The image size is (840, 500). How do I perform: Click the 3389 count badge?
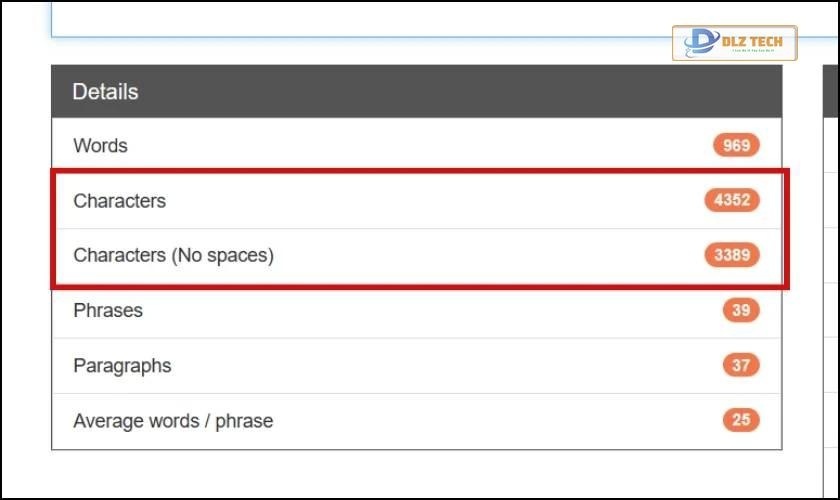(x=732, y=256)
